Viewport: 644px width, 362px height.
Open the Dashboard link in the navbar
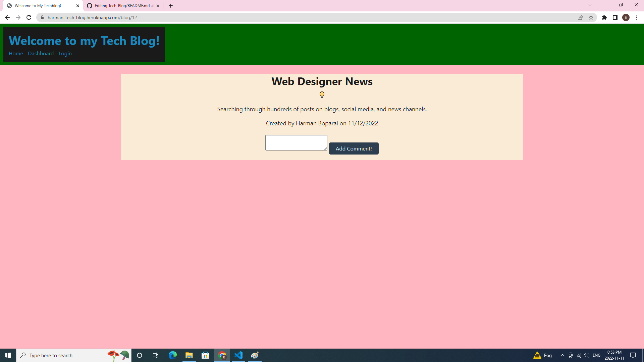tap(41, 53)
